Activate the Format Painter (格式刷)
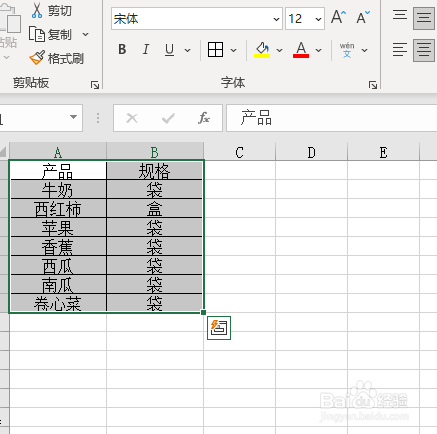437x434 pixels. (57, 58)
